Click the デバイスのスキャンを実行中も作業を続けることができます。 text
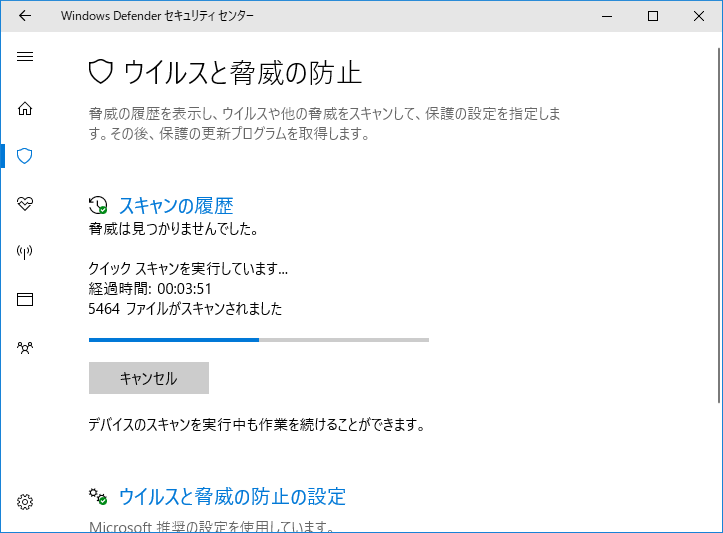 [x=256, y=424]
